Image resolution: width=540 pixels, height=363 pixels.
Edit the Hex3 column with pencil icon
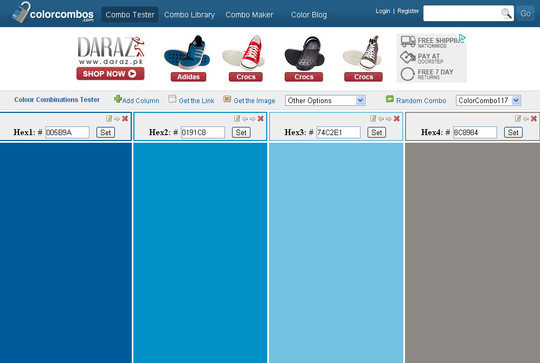pos(373,118)
